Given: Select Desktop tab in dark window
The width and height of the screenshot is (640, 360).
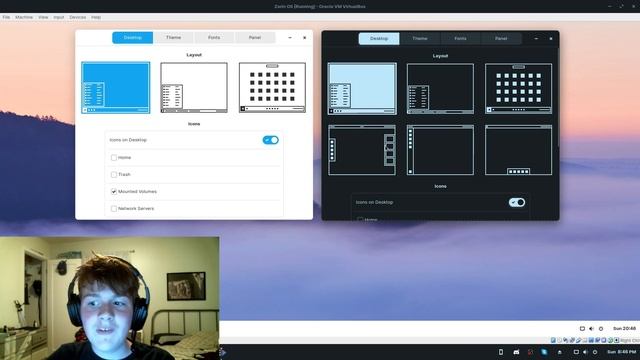Looking at the screenshot, I should pos(379,38).
